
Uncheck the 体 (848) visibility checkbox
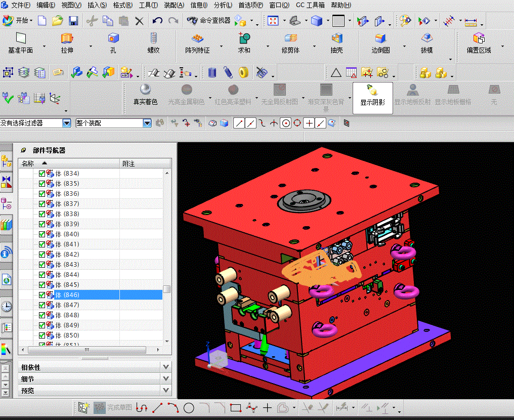[42, 315]
